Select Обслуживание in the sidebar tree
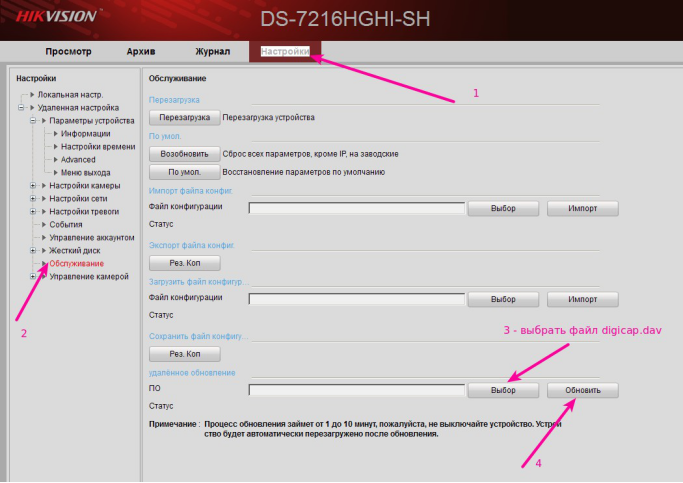The height and width of the screenshot is (483, 683). point(76,263)
